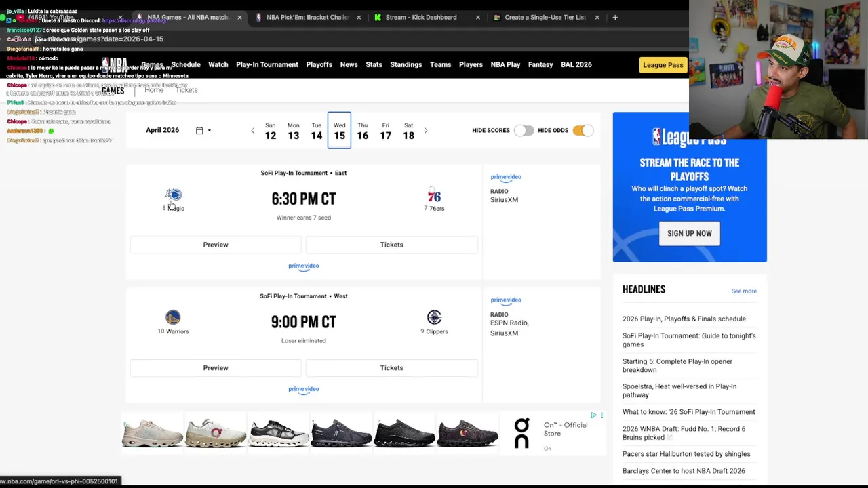Click the April 2026 month label

[162, 130]
